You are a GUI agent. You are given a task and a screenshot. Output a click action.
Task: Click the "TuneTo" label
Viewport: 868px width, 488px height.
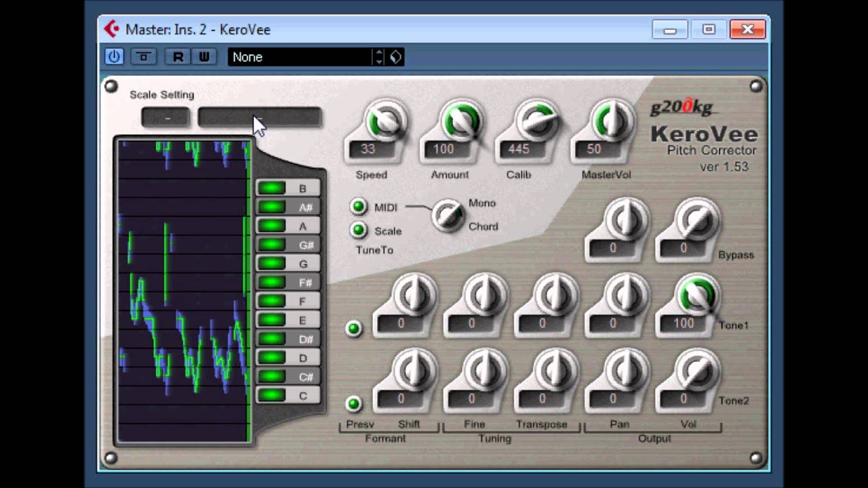click(374, 250)
